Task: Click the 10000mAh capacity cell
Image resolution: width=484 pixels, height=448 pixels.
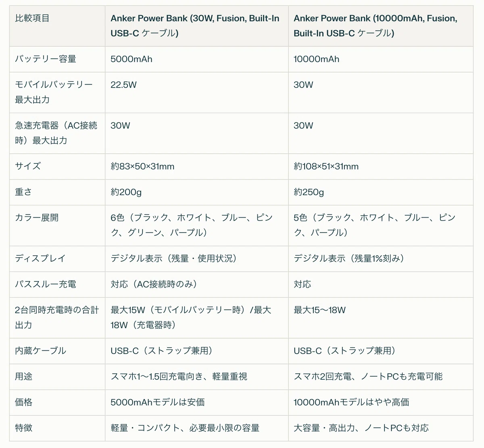Action: coord(381,59)
